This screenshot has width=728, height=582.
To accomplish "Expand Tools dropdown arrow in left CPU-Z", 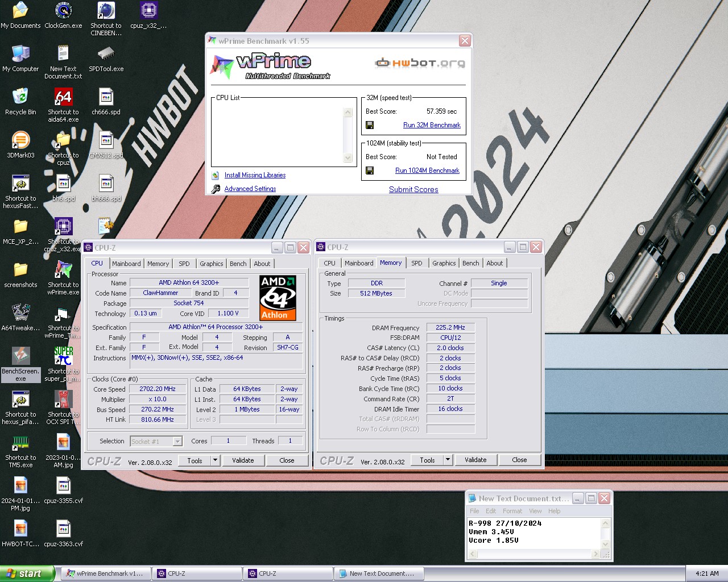I will tap(216, 460).
